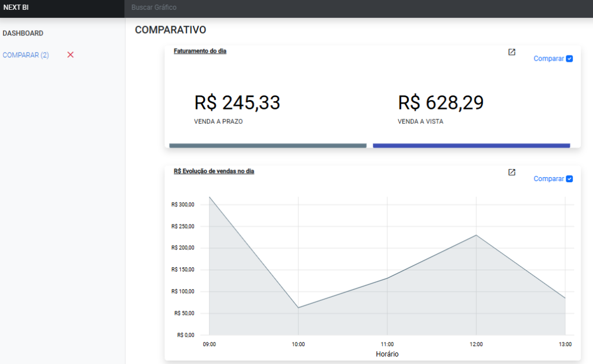Click the R$ 250,00 axis label
593x364 pixels.
(x=182, y=226)
